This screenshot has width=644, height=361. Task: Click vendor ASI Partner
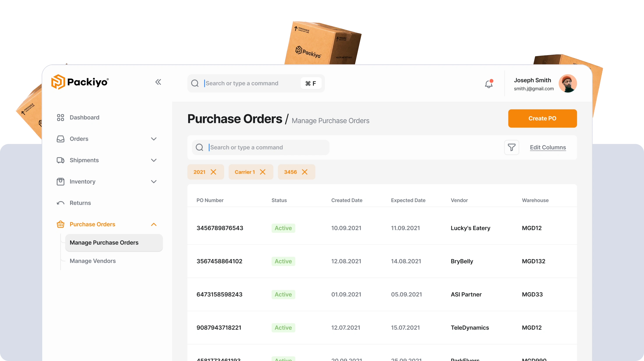466,294
